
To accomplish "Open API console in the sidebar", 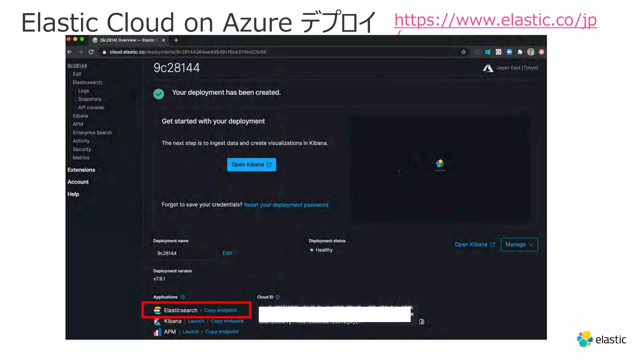I will point(91,107).
